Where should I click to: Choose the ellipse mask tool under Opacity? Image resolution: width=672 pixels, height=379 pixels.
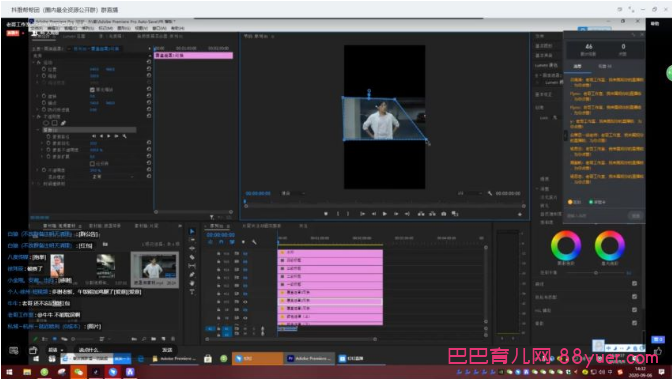tap(46, 123)
